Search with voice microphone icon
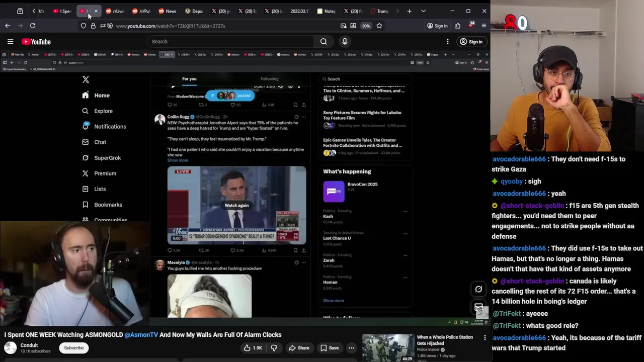The image size is (644, 362). point(345,42)
